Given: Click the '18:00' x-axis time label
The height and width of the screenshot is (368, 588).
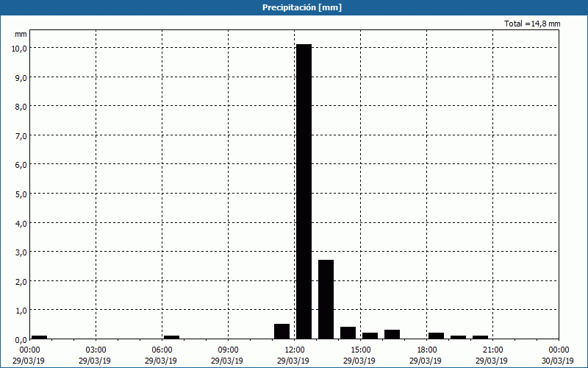Looking at the screenshot, I should [x=427, y=350].
